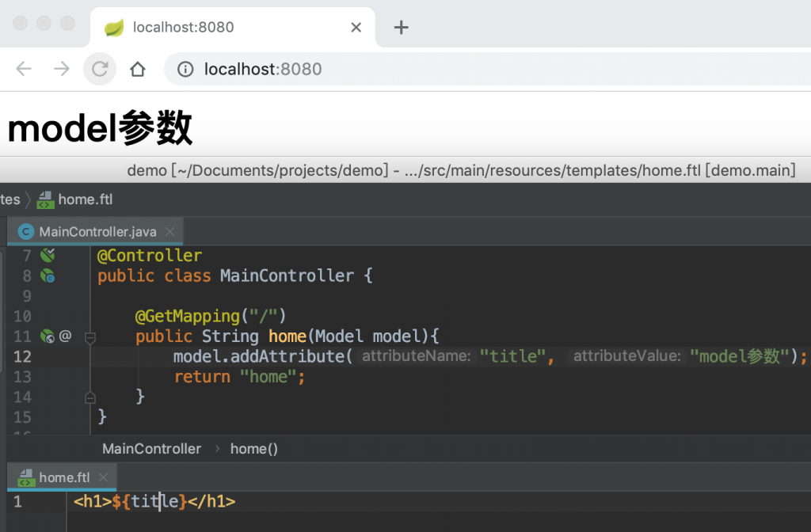
Task: Click the request mapping gutter icon on line 11
Action: (46, 336)
